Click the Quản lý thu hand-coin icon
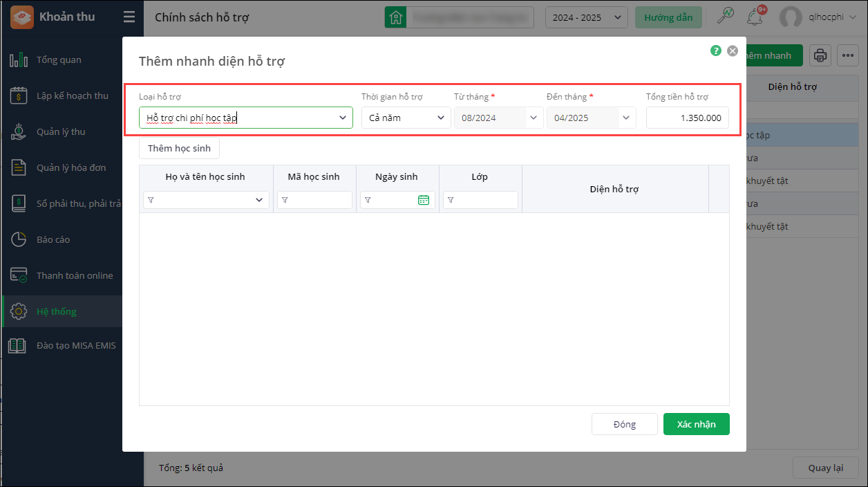Viewport: 868px width, 487px height. 19,131
